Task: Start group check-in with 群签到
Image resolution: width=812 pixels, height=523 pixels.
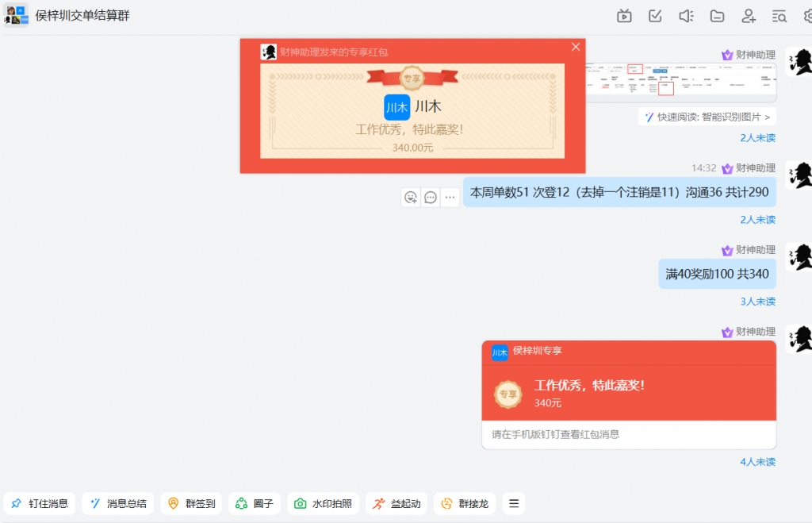Action: [x=190, y=502]
